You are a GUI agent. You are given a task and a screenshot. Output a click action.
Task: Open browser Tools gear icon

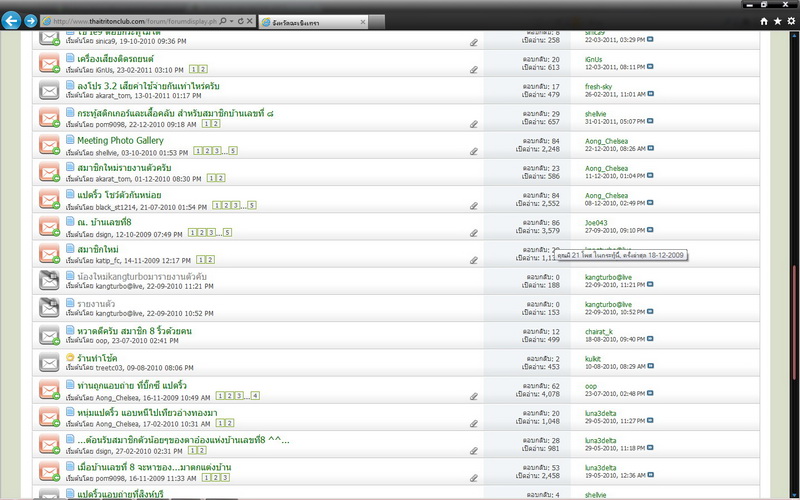click(791, 21)
